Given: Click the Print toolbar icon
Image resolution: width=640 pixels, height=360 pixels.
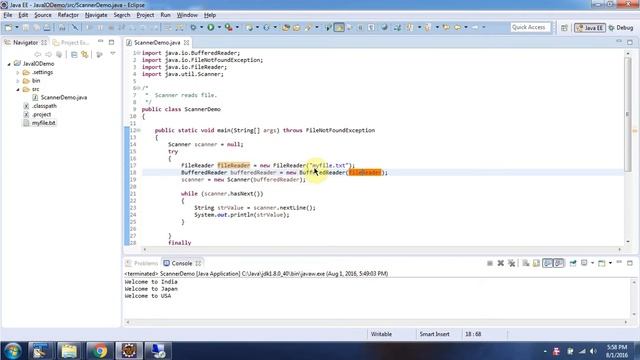Looking at the screenshot, I should 47,27.
